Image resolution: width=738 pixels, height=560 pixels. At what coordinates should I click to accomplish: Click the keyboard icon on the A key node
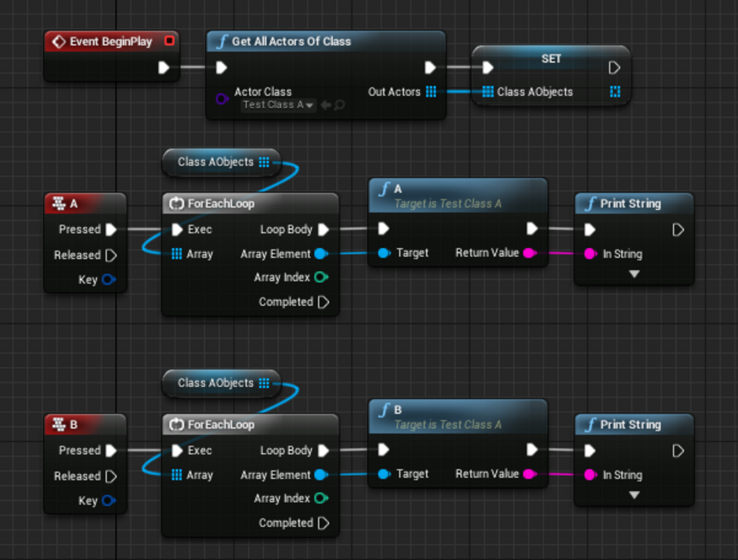(59, 203)
